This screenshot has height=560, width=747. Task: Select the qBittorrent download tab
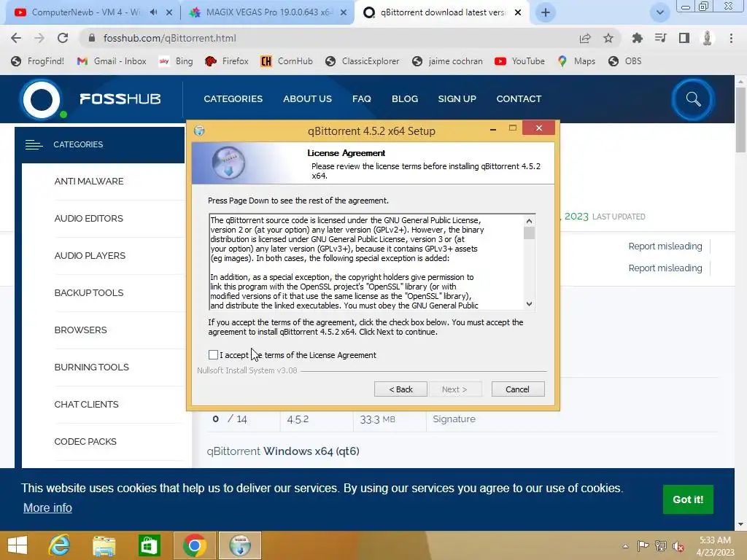pos(441,12)
